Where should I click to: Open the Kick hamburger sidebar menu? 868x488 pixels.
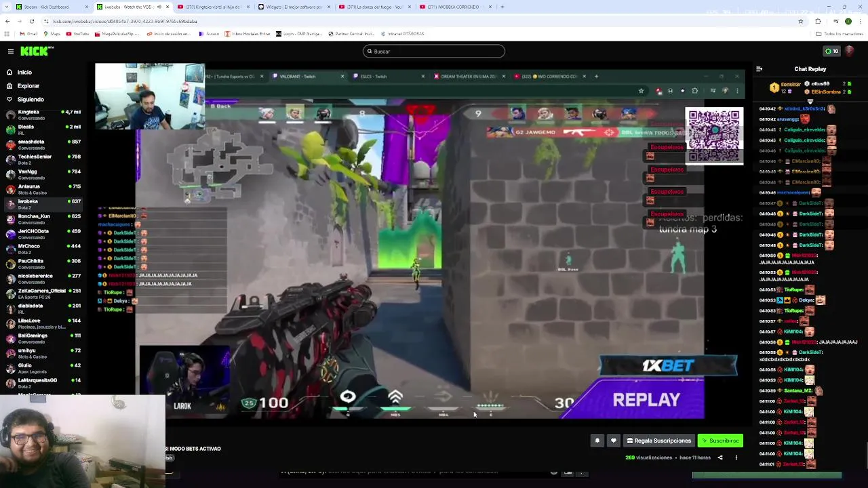(x=10, y=51)
